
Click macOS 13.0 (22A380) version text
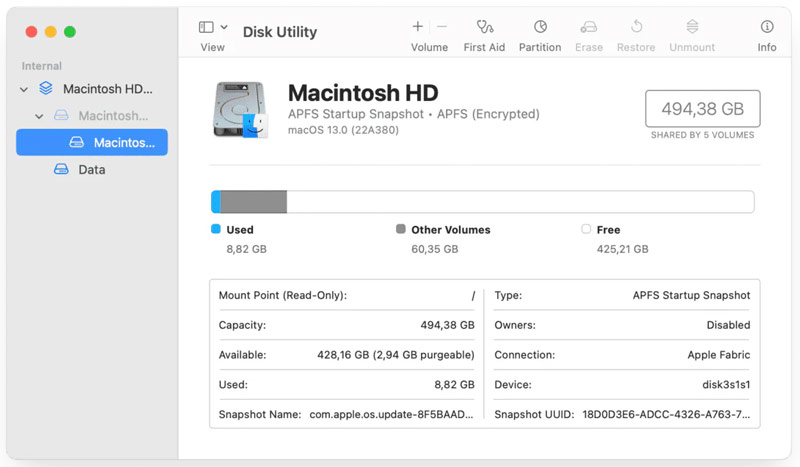pyautogui.click(x=343, y=130)
